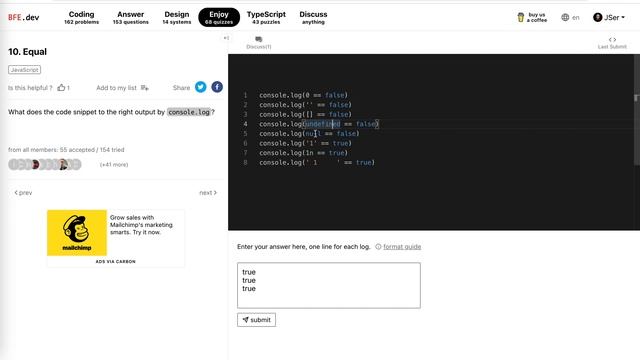Show the +41 more members
640x360 pixels.
pyautogui.click(x=114, y=164)
